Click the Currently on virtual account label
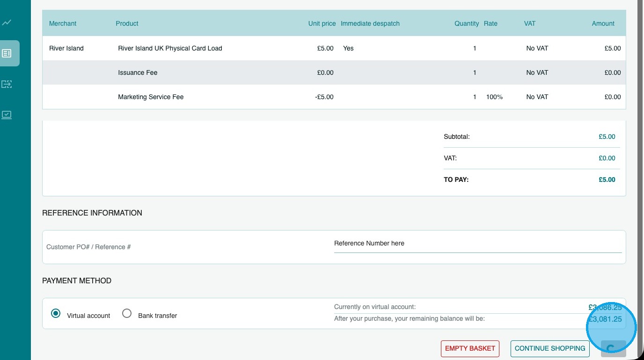Viewport: 644px width, 360px height. pyautogui.click(x=375, y=307)
